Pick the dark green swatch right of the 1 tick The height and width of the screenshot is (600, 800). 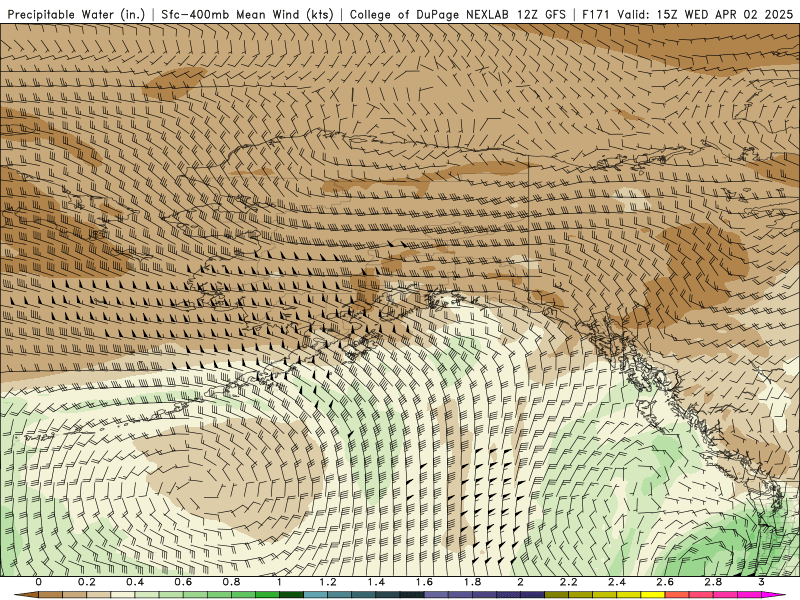292,595
